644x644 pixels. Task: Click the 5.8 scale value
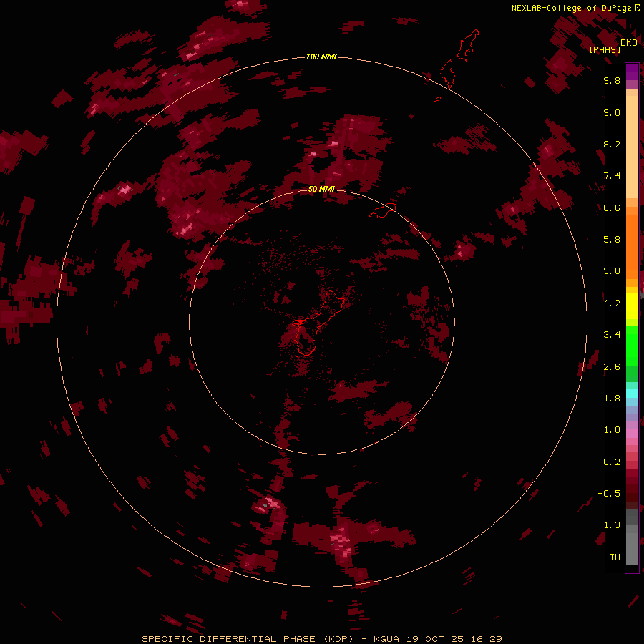tap(612, 240)
